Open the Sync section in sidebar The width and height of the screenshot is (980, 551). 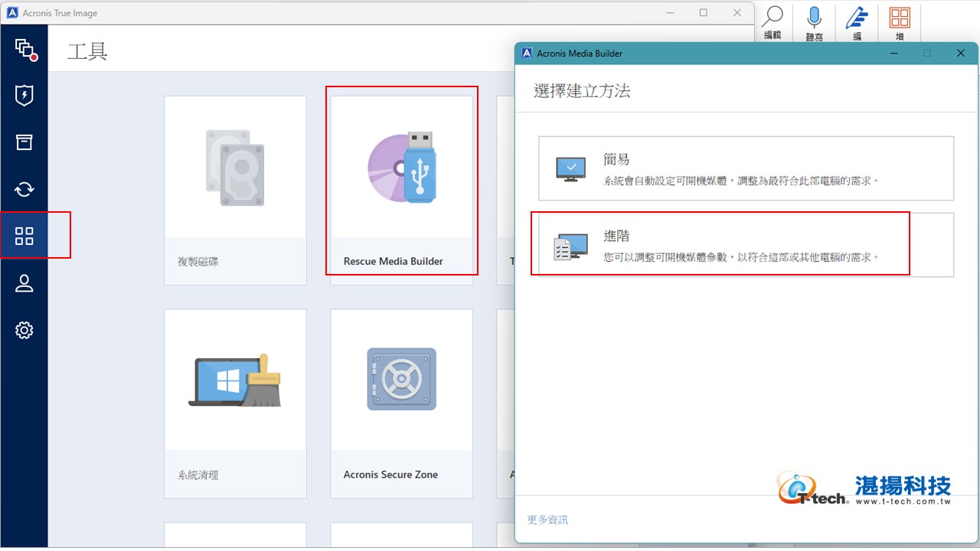click(x=24, y=189)
